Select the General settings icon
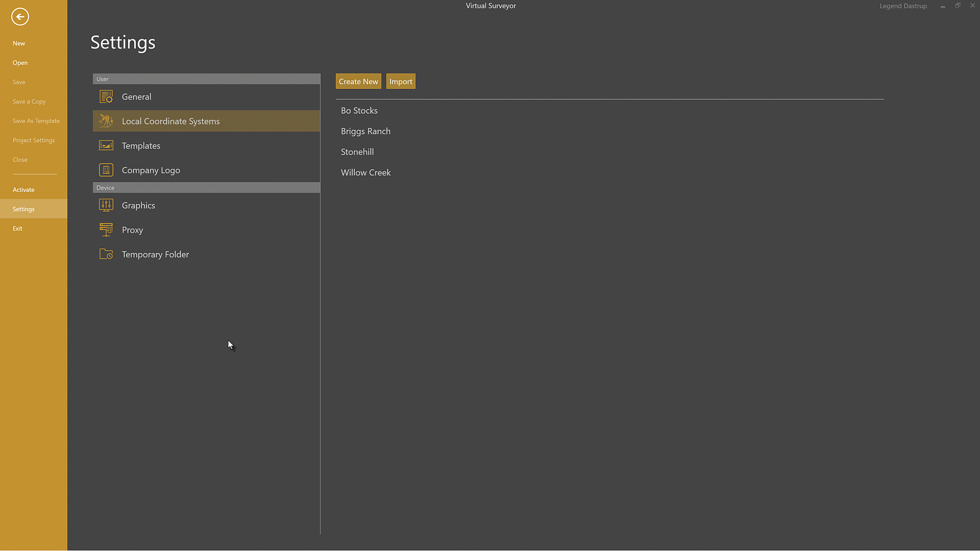The height and width of the screenshot is (551, 980). [x=106, y=96]
